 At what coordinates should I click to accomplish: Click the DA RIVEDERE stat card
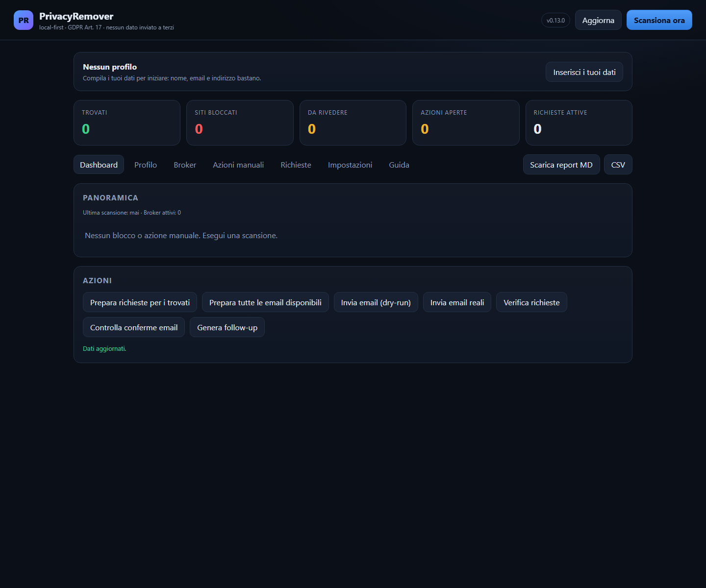click(x=353, y=123)
